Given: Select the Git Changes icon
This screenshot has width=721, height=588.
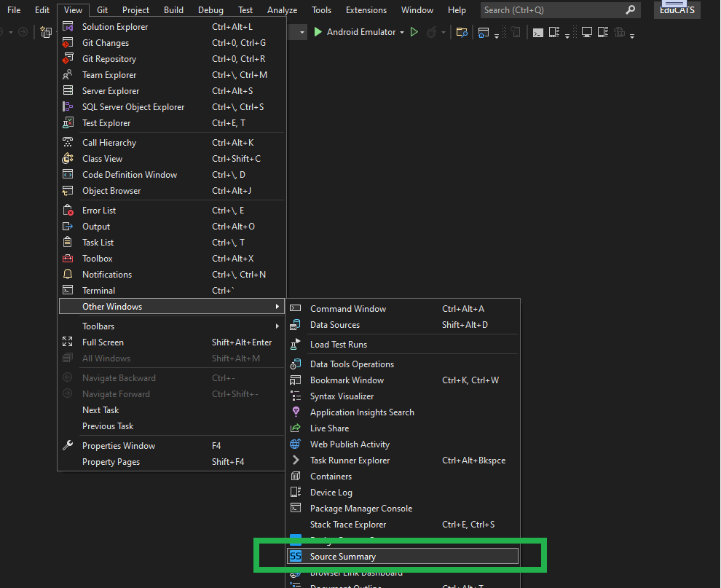Looking at the screenshot, I should pos(68,42).
